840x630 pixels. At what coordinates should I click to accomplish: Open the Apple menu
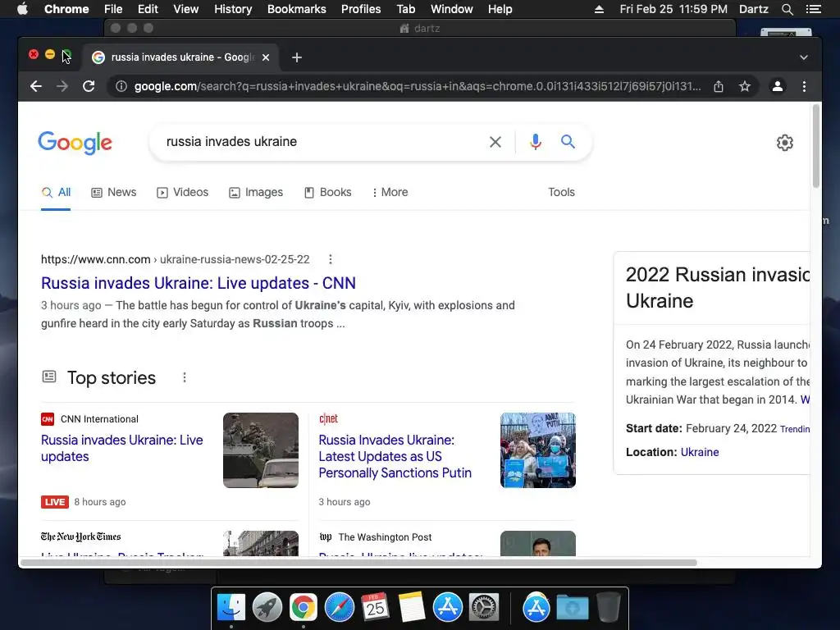(22, 9)
